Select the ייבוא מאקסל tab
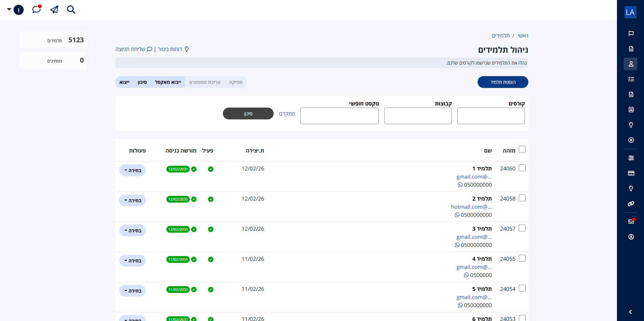 [x=168, y=82]
